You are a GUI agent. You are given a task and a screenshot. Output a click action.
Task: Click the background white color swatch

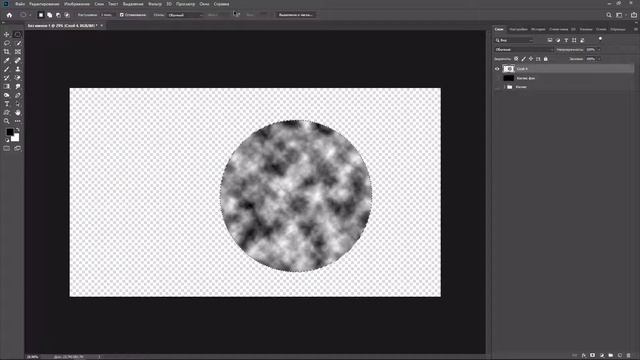[x=16, y=138]
